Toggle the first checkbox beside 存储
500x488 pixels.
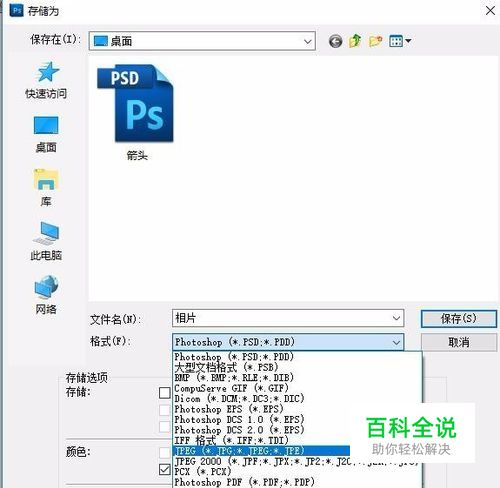point(165,393)
